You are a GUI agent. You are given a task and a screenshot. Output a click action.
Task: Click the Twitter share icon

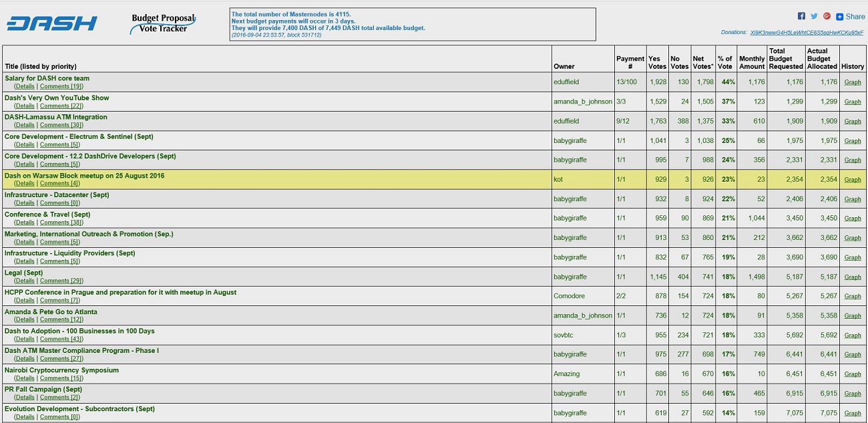click(814, 16)
